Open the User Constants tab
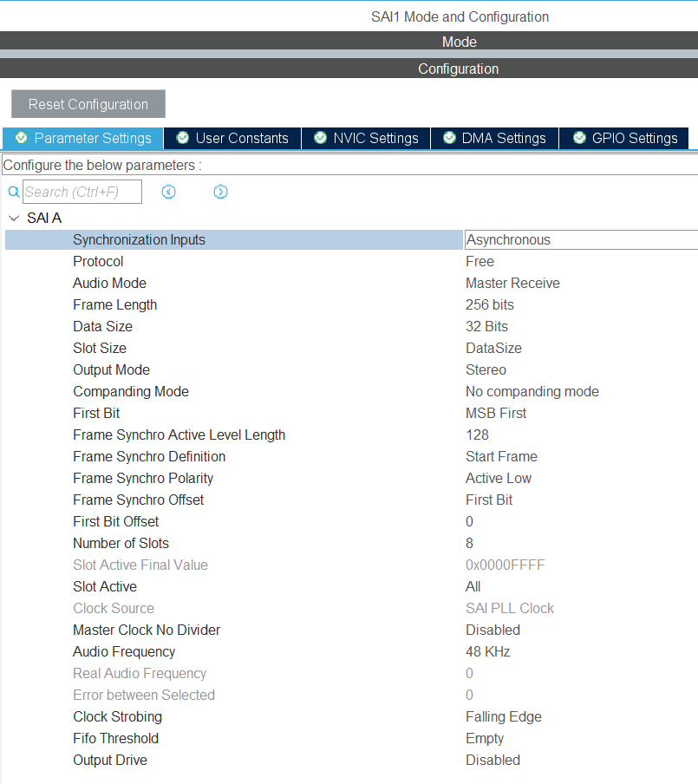698x784 pixels. 232,138
